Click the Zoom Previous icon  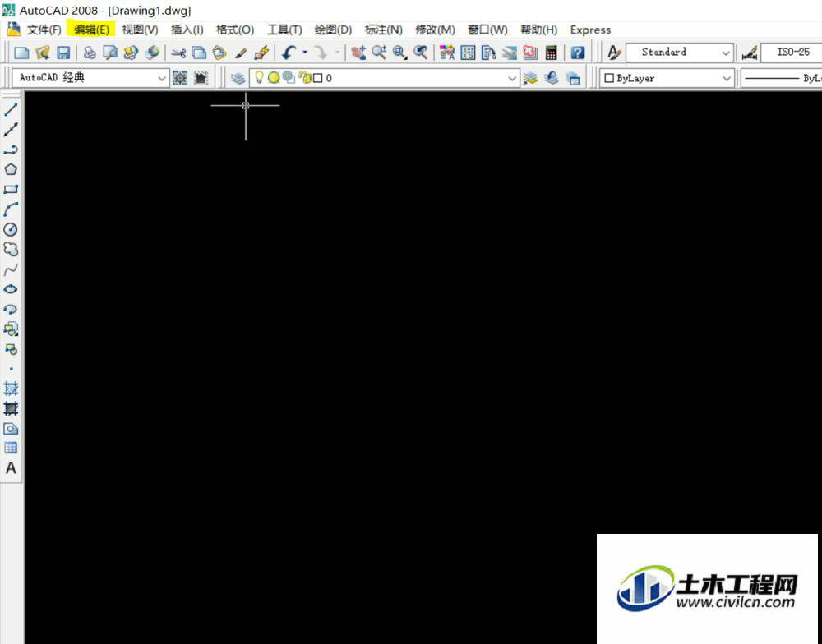(x=420, y=53)
